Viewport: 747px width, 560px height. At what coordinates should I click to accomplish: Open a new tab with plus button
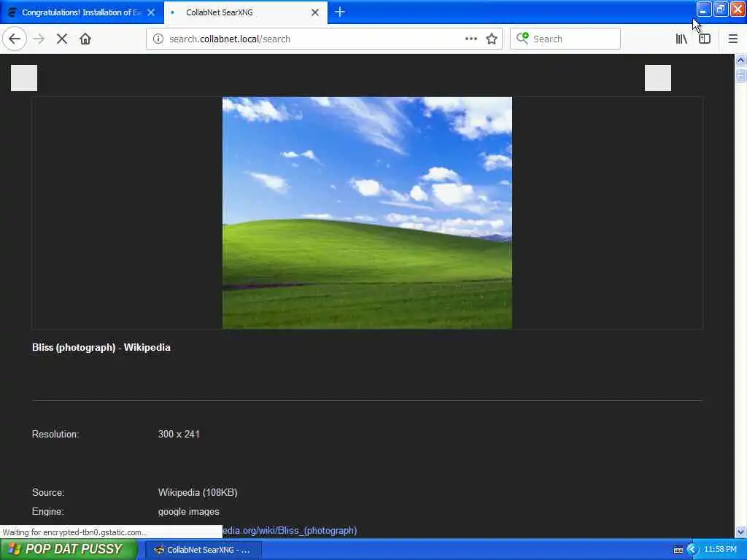click(x=340, y=12)
